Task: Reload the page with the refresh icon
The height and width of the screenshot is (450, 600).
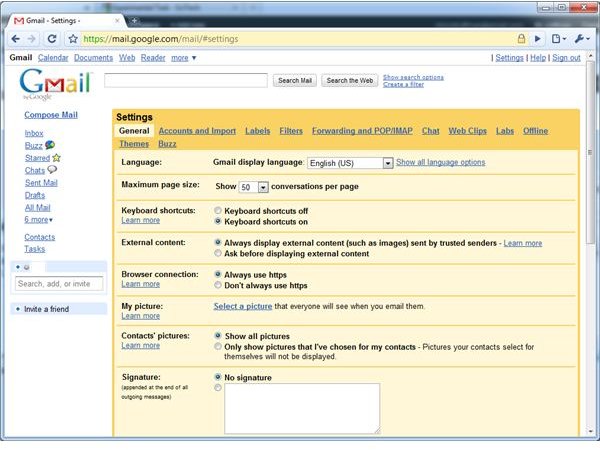Action: (52, 39)
